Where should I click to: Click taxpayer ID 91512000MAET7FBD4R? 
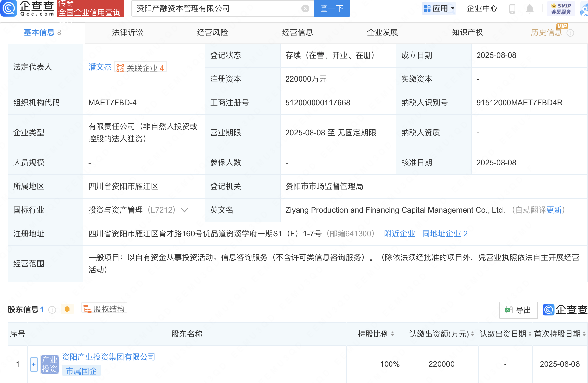(x=519, y=103)
